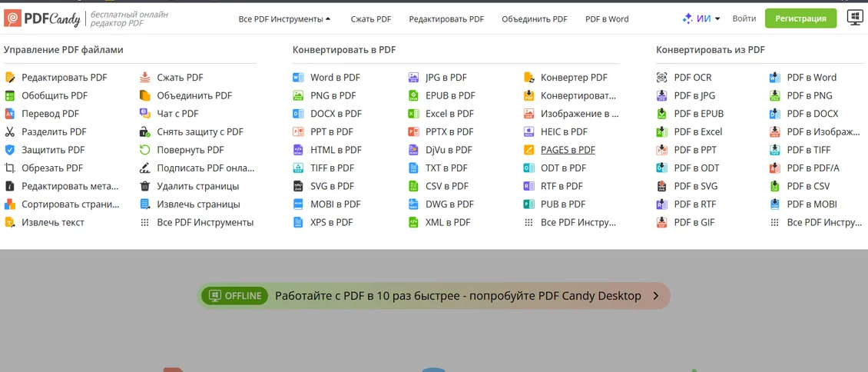Click the PNG в PDF icon
The width and height of the screenshot is (868, 372).
pyautogui.click(x=298, y=96)
